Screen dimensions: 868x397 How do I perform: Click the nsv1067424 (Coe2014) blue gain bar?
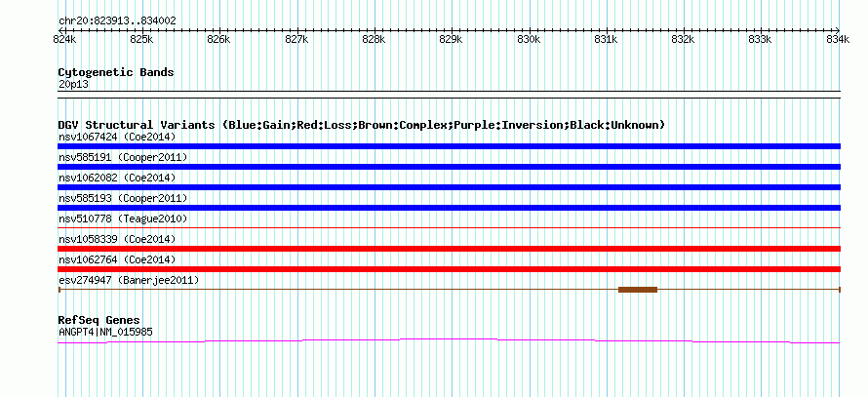(449, 146)
